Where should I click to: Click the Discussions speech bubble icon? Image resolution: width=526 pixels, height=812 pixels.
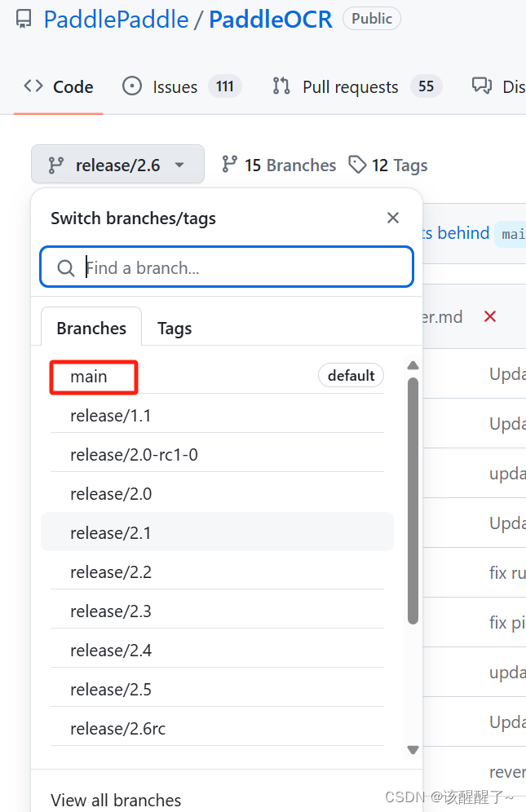coord(481,86)
